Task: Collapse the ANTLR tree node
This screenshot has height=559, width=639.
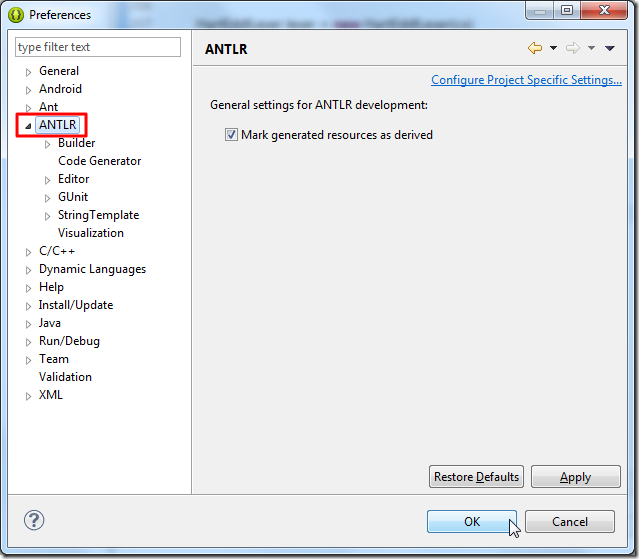Action: [x=28, y=126]
